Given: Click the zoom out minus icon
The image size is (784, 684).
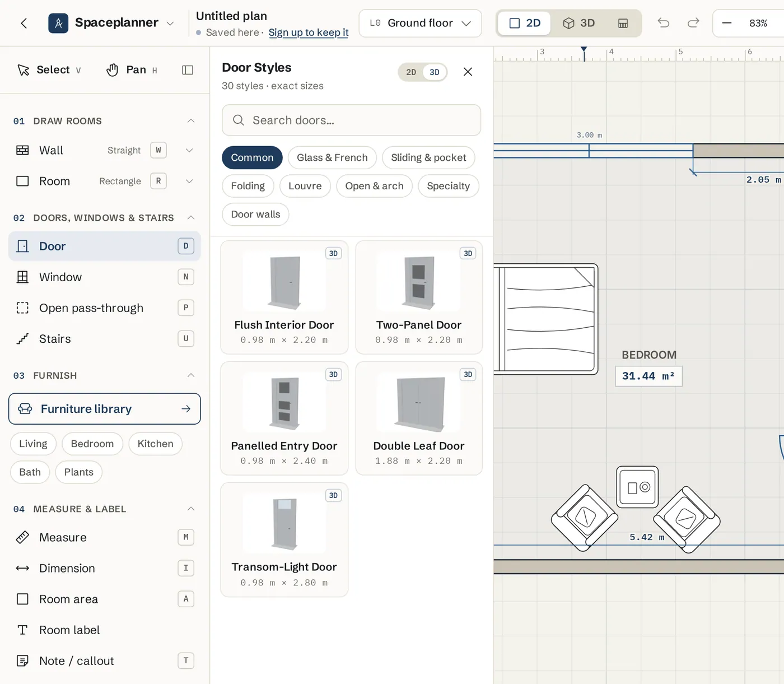Looking at the screenshot, I should coord(727,23).
